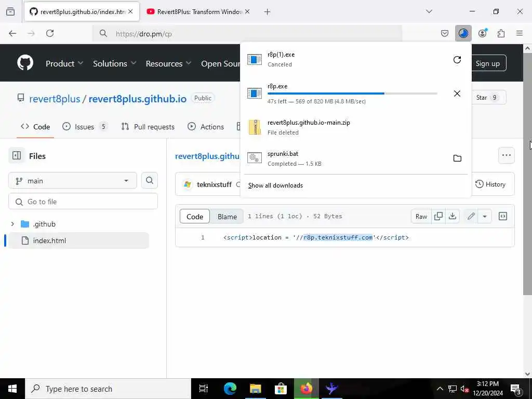Open the revert8plus owner link
Image resolution: width=532 pixels, height=399 pixels.
pos(55,99)
